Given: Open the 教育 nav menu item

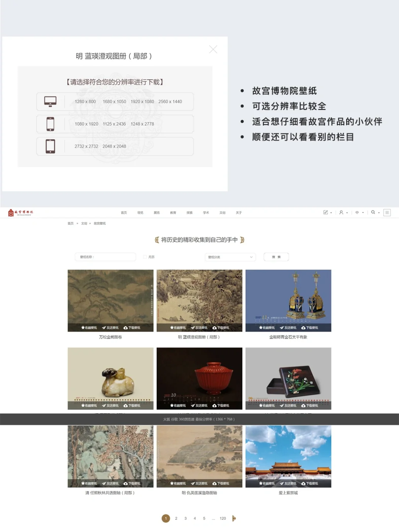Looking at the screenshot, I should (173, 213).
